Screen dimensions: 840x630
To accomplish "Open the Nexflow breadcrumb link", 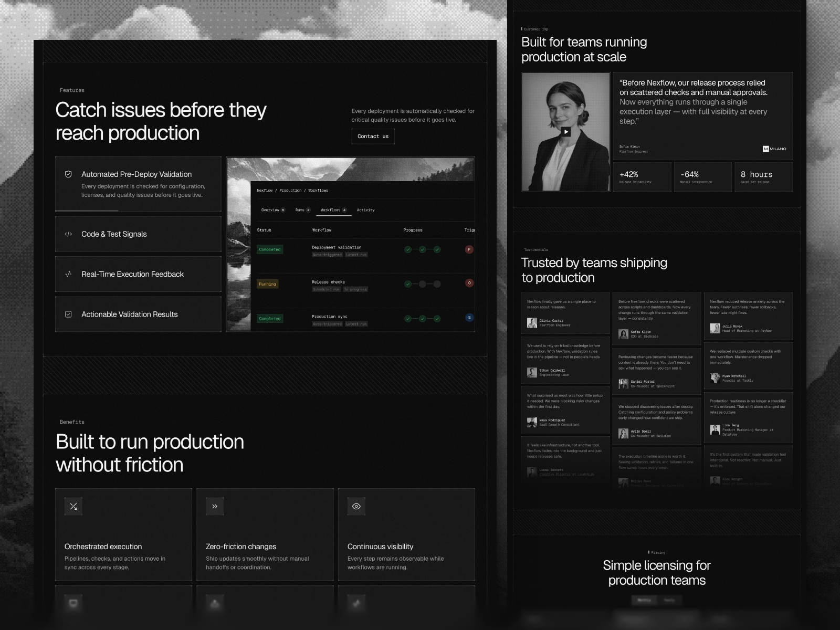I will pyautogui.click(x=265, y=191).
